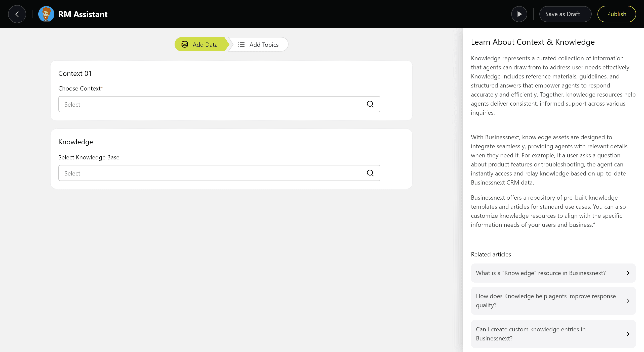This screenshot has height=352, width=644.
Task: Click chevron beside response quality article
Action: (x=628, y=301)
